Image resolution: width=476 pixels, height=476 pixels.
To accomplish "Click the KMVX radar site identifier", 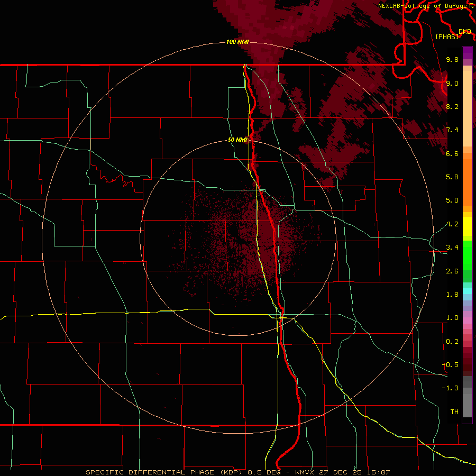I will 304,472.
